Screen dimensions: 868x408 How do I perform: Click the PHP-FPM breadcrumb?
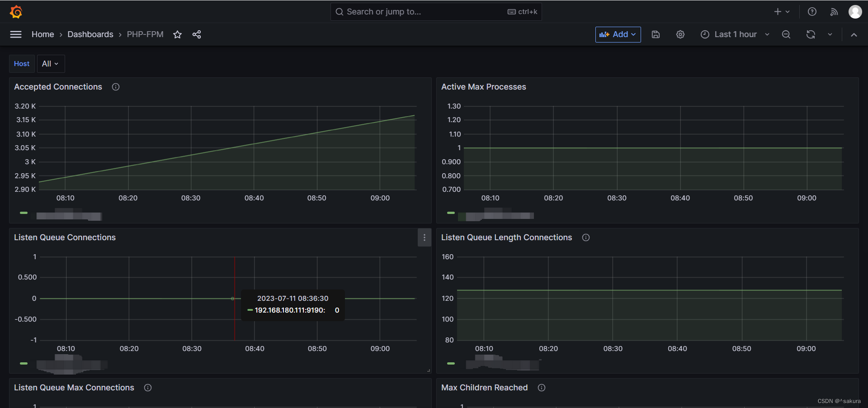pos(145,34)
